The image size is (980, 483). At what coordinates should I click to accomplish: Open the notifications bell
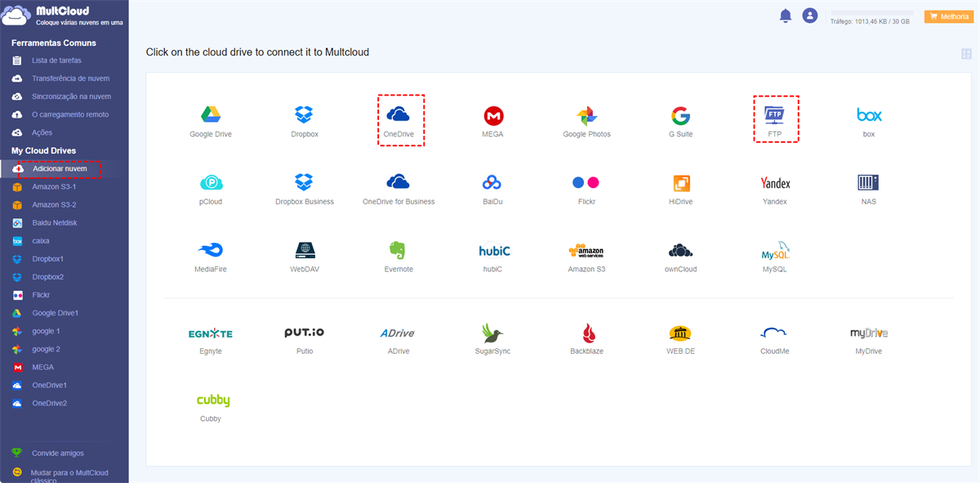[x=786, y=16]
